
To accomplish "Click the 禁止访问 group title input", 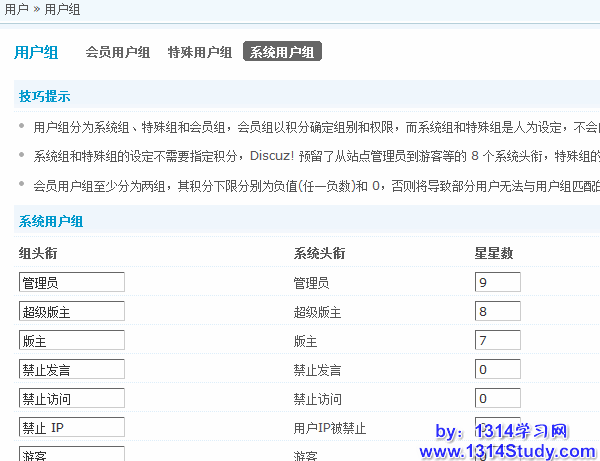I will (x=71, y=399).
